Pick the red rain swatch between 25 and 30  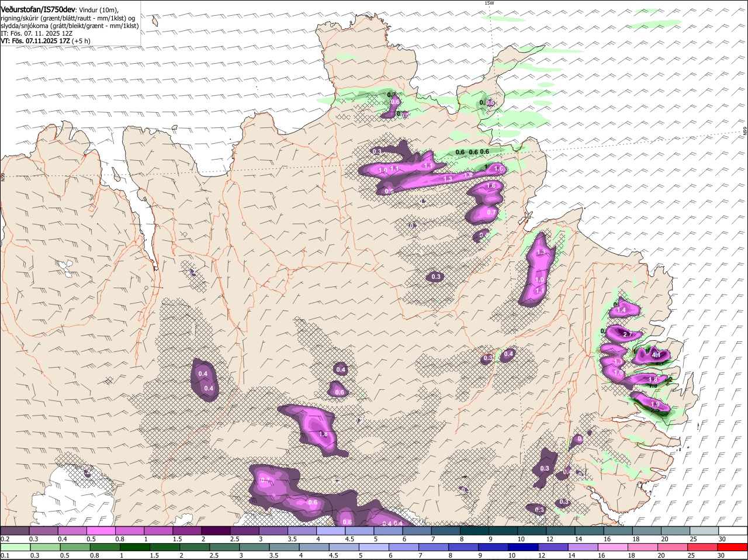[703, 548]
